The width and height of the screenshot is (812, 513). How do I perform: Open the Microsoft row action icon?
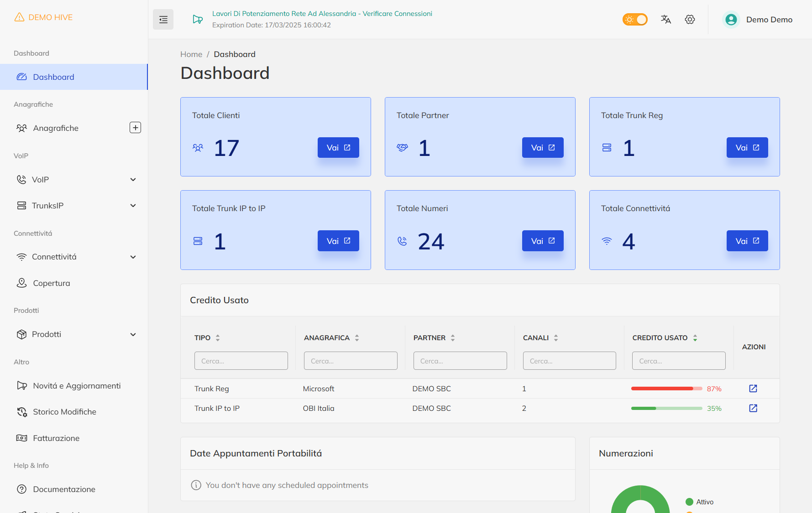(753, 389)
